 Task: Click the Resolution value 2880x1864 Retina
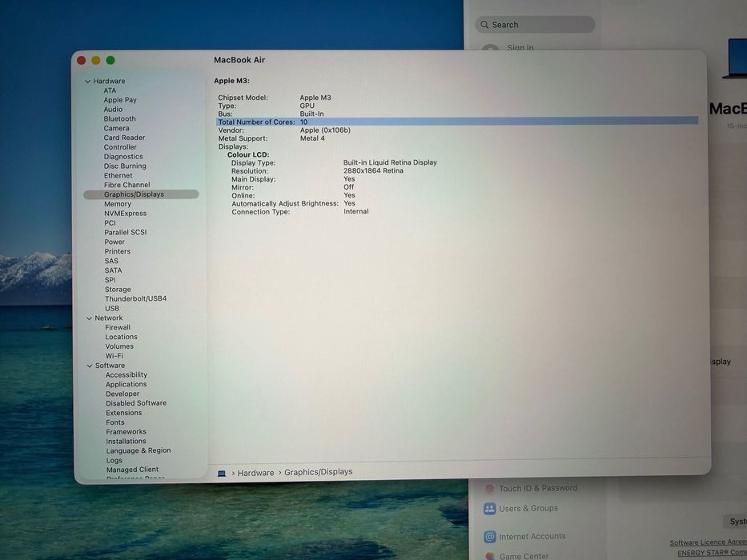(373, 170)
